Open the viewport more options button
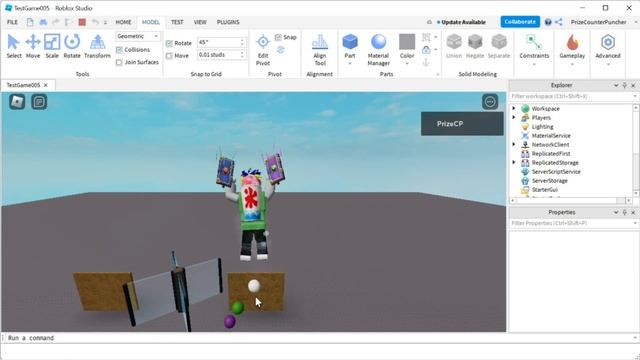The height and width of the screenshot is (360, 640). (490, 102)
